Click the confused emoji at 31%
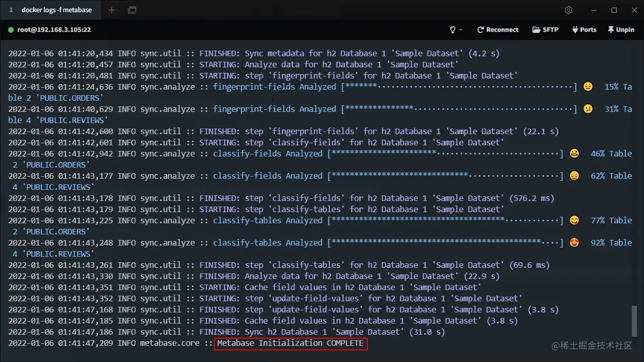644x362 pixels. tap(588, 109)
